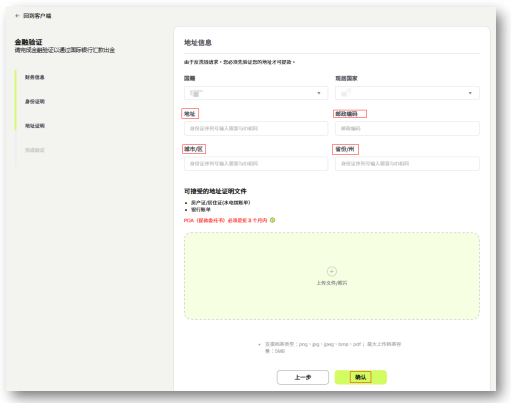Select the 地址证明 step in sidebar
This screenshot has height=403, width=511.
tap(35, 126)
